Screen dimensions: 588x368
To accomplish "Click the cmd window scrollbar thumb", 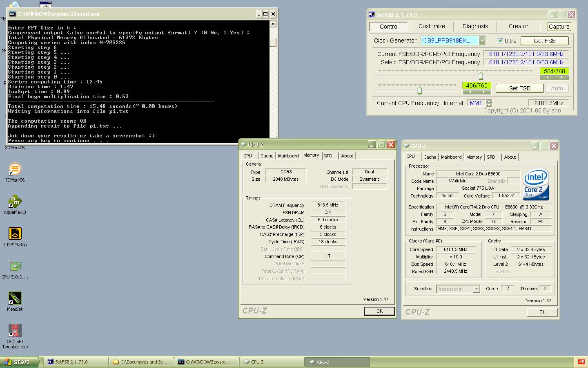I will coord(273,42).
